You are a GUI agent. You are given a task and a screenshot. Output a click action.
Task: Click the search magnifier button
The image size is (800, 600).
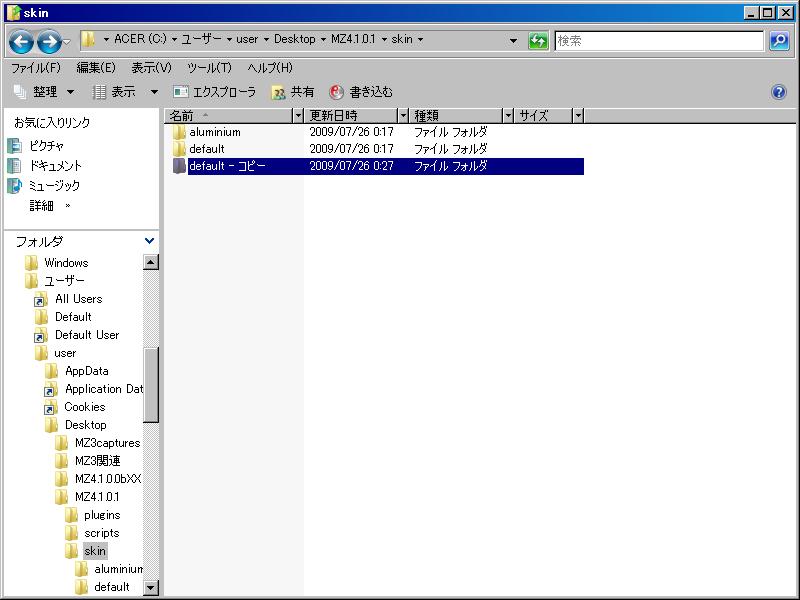[x=779, y=41]
